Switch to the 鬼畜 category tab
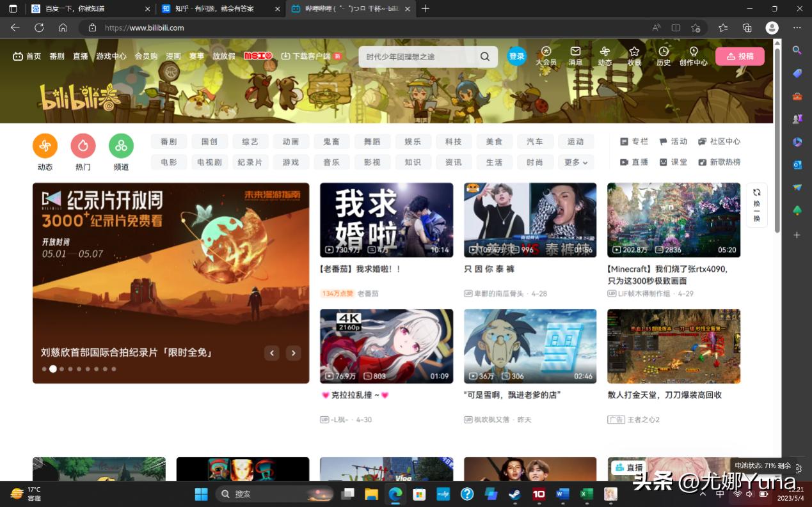The height and width of the screenshot is (507, 812). (x=331, y=141)
